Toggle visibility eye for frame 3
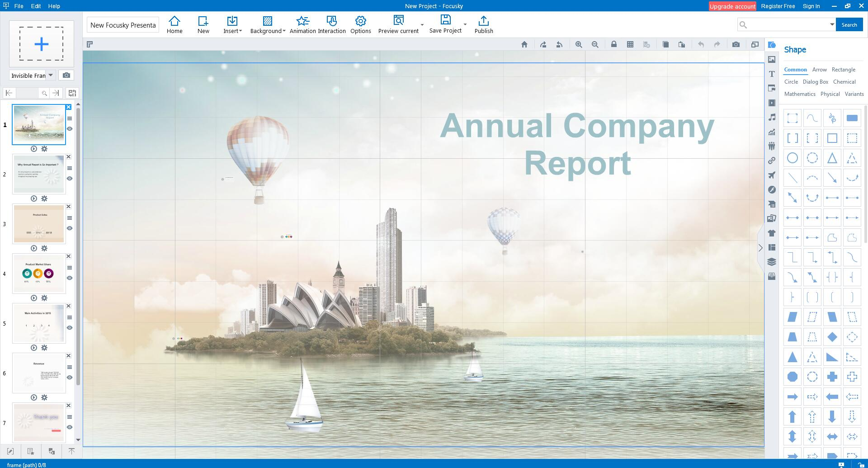The image size is (868, 468). click(70, 228)
